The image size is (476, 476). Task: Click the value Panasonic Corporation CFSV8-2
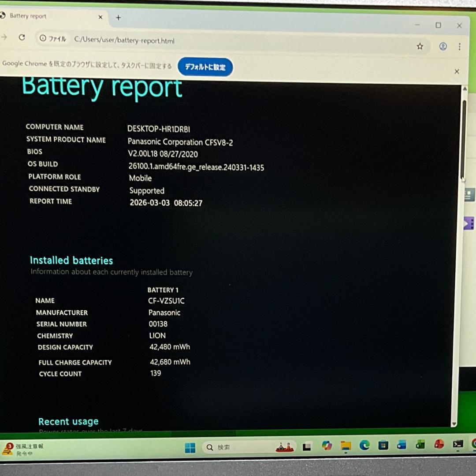pyautogui.click(x=180, y=142)
